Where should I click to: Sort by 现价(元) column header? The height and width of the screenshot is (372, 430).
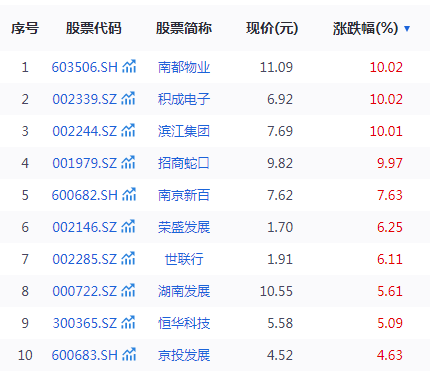272,28
